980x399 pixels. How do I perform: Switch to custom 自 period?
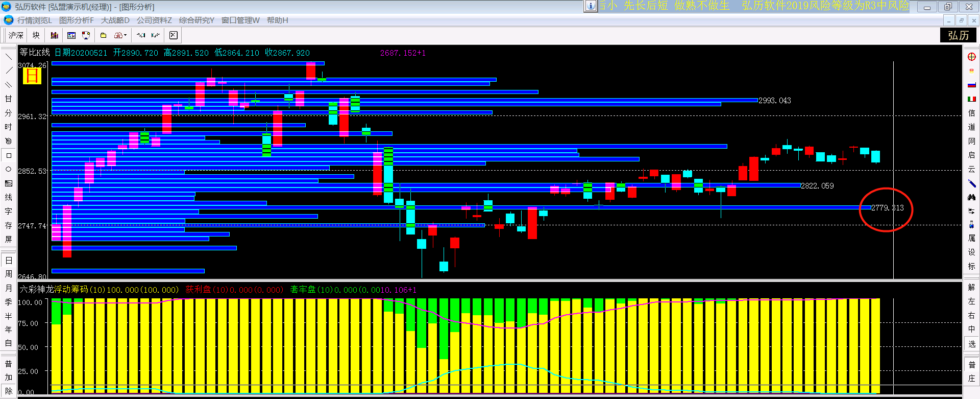pos(9,343)
